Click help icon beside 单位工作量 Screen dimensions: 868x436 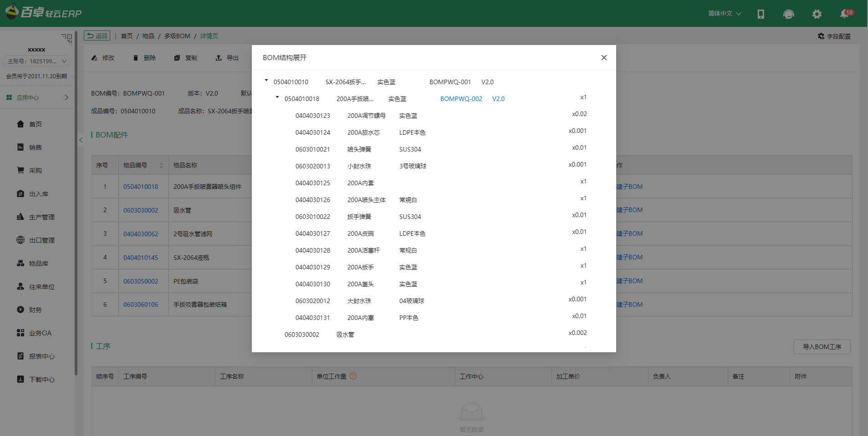[353, 376]
